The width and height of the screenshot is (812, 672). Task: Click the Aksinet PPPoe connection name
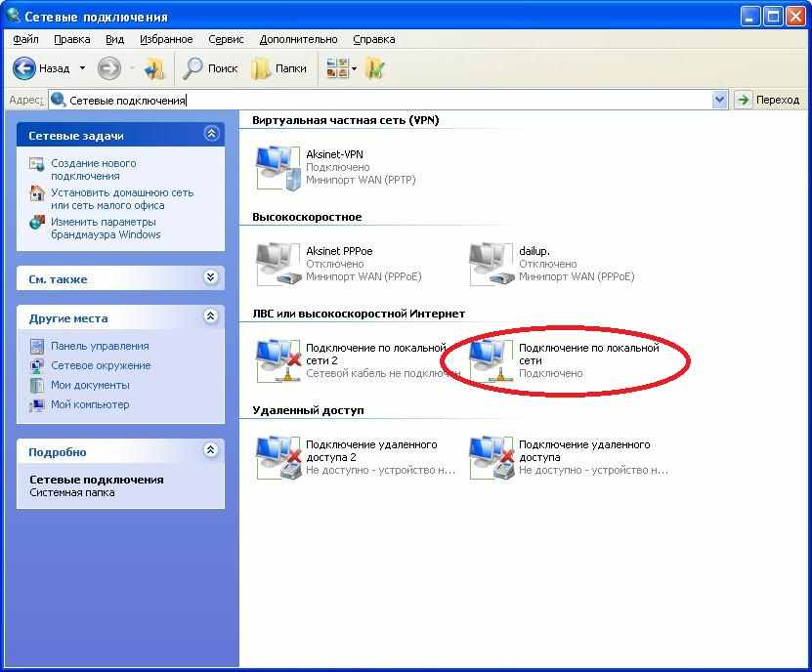tap(339, 251)
